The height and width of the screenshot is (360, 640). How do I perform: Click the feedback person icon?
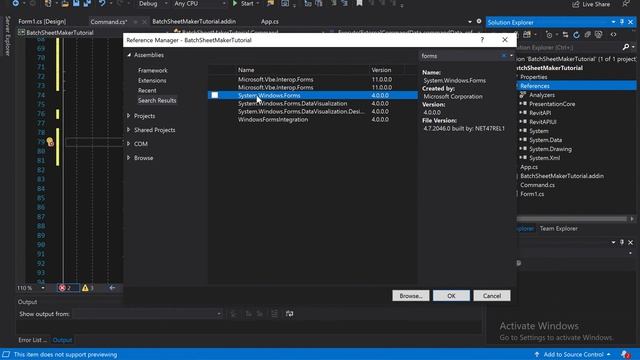[626, 4]
